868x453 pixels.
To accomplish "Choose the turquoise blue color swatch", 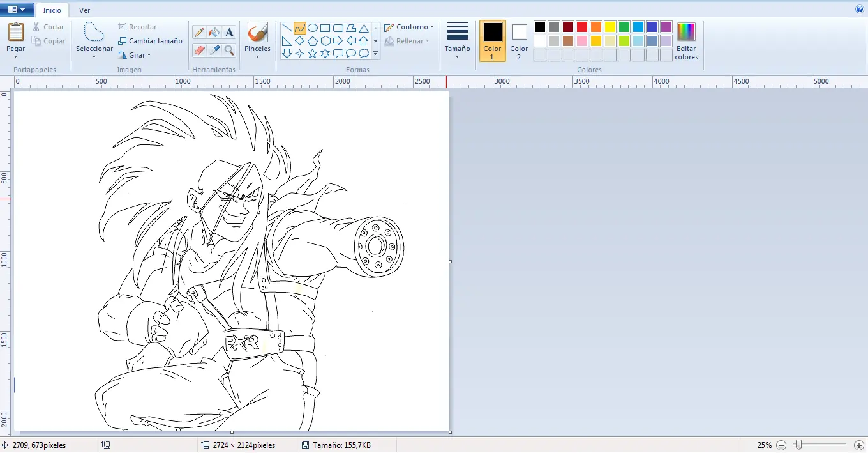I will [x=638, y=27].
